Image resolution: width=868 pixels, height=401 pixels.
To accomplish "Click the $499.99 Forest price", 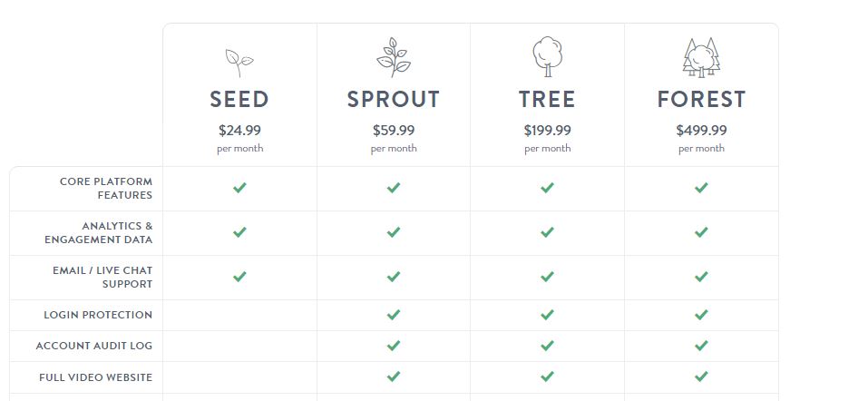I will click(701, 131).
